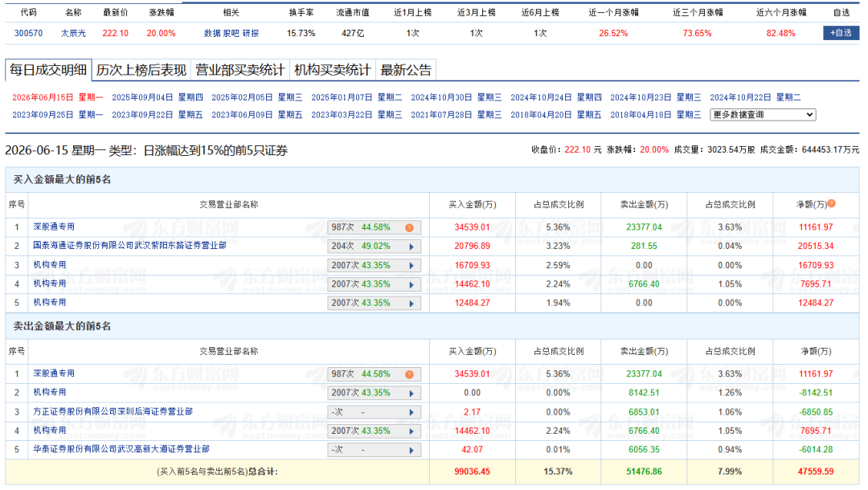Select date 2024年10月23日 星期三

click(656, 97)
